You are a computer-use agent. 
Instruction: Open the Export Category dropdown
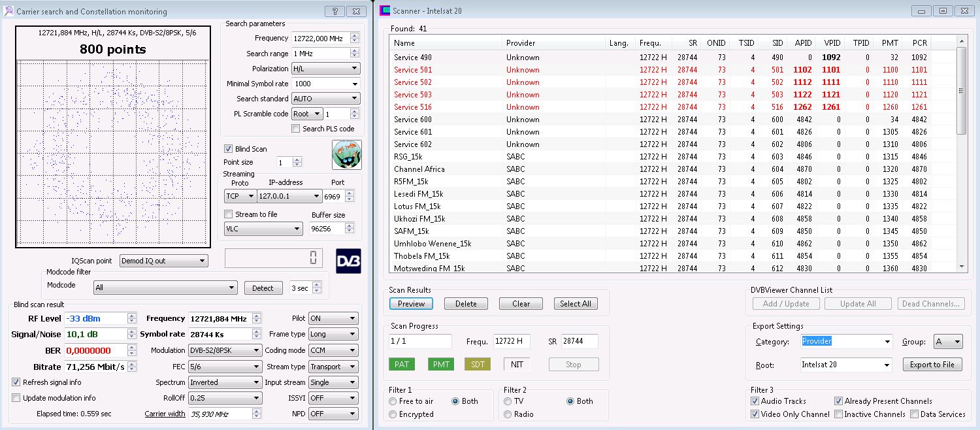[847, 342]
